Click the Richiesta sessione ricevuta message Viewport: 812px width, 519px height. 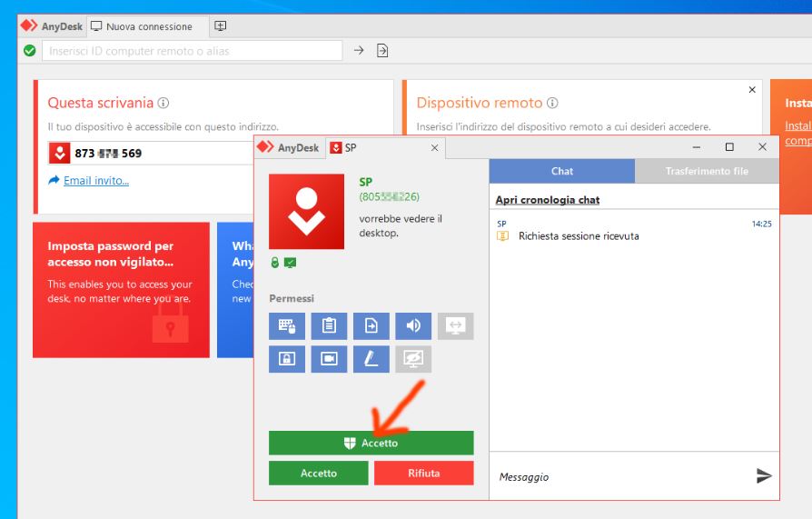(579, 236)
